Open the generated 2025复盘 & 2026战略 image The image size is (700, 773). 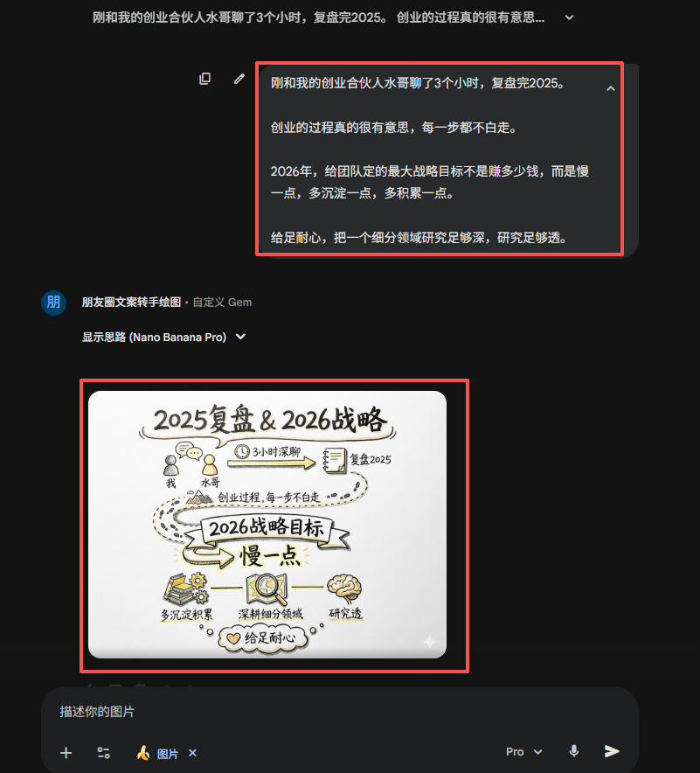coord(267,525)
